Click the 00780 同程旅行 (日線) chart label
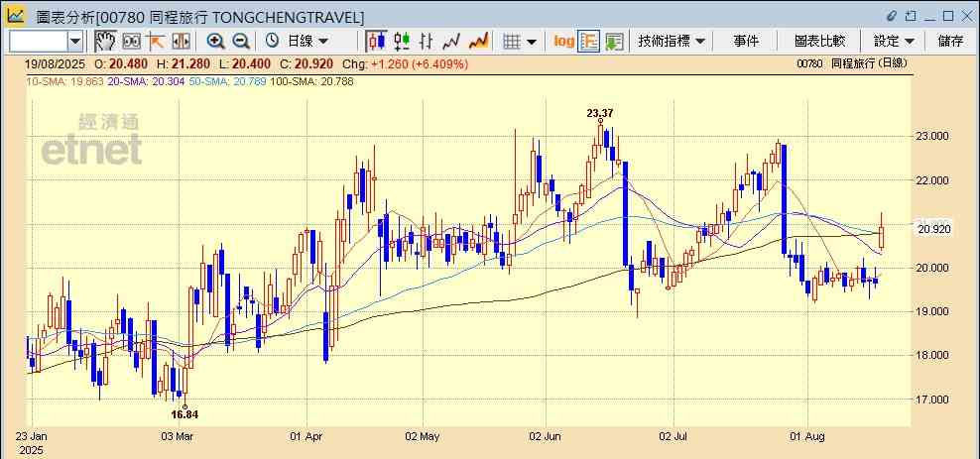The width and height of the screenshot is (980, 459). [x=852, y=63]
